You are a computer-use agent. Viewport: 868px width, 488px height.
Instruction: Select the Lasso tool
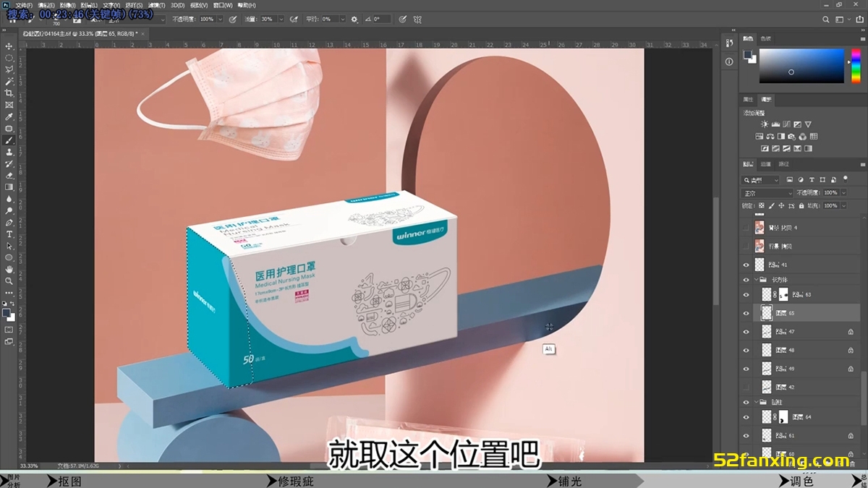pyautogui.click(x=9, y=69)
